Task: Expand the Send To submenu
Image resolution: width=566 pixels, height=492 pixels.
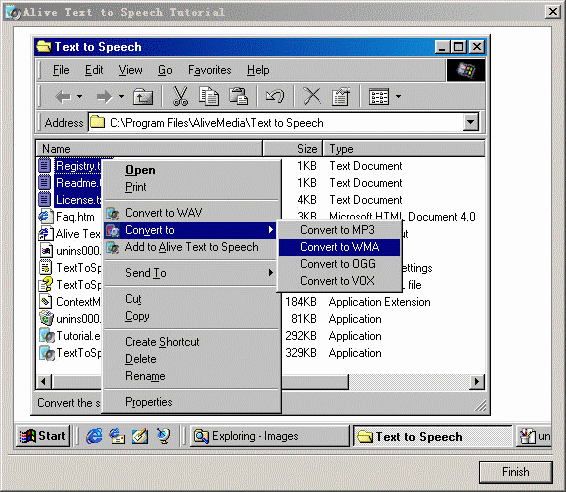Action: click(191, 273)
